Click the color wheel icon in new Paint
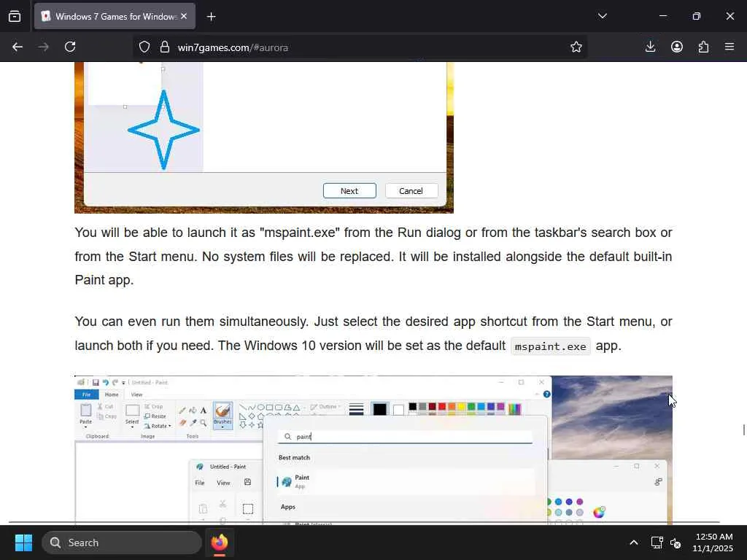 pos(599,512)
